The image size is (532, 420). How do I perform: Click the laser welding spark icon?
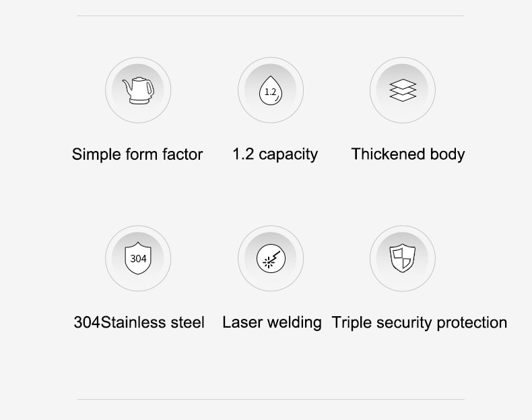coord(271,258)
